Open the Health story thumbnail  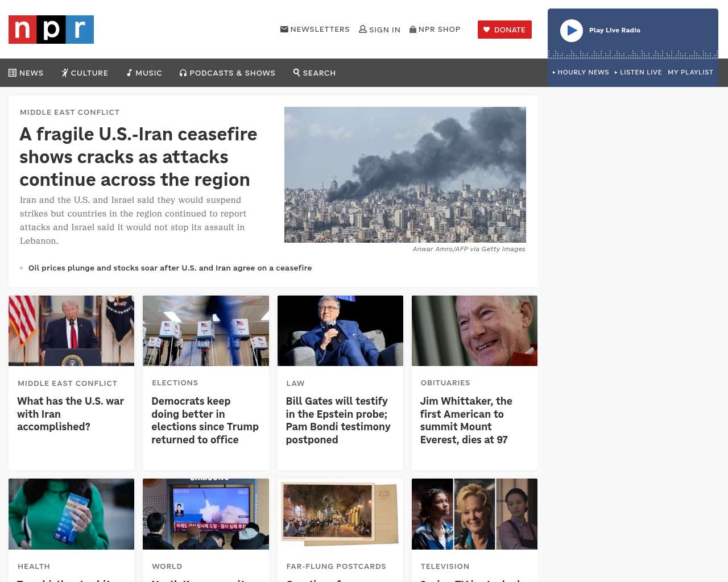point(72,514)
